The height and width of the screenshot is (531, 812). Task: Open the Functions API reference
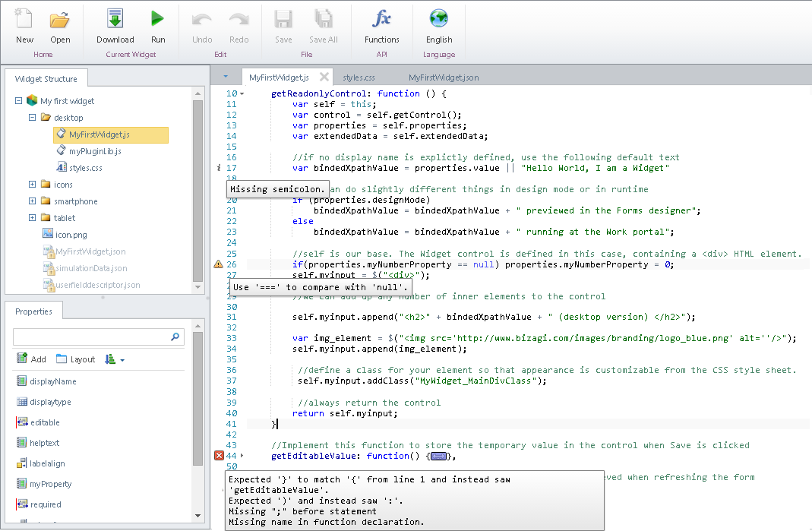point(381,19)
